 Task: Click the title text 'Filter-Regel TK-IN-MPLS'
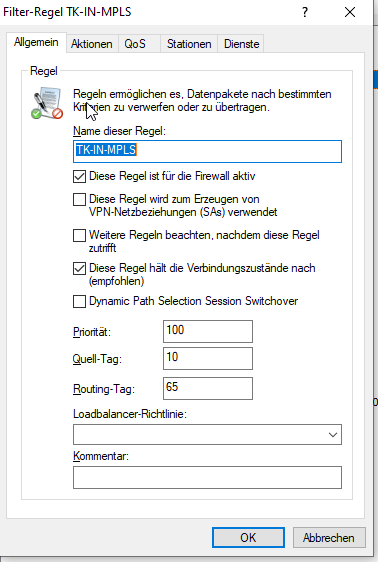pyautogui.click(x=67, y=12)
